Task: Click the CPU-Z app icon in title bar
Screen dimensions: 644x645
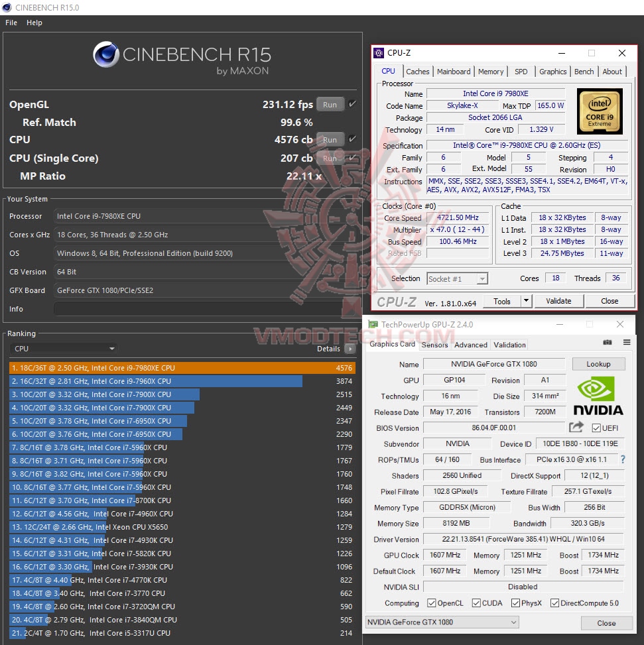Action: [379, 53]
